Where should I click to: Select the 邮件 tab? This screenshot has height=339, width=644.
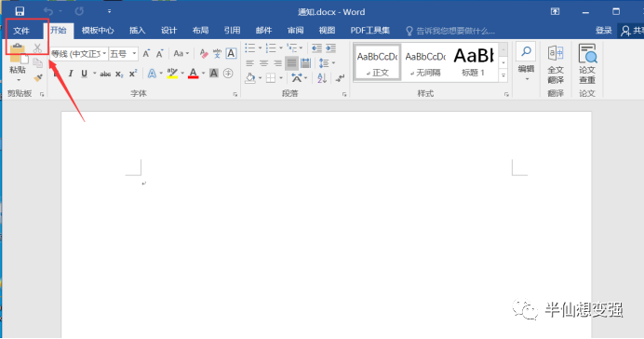click(263, 31)
